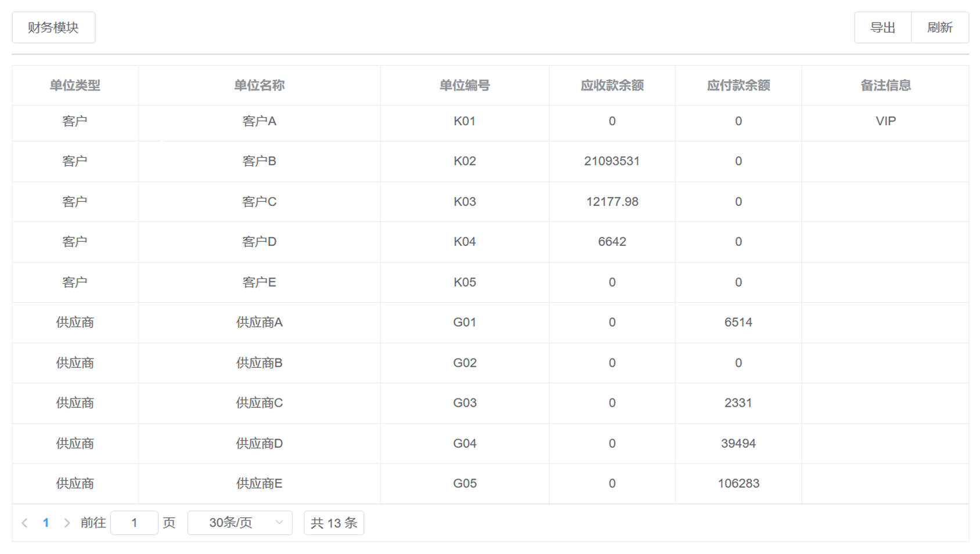Click the payable amount 106283

point(738,483)
